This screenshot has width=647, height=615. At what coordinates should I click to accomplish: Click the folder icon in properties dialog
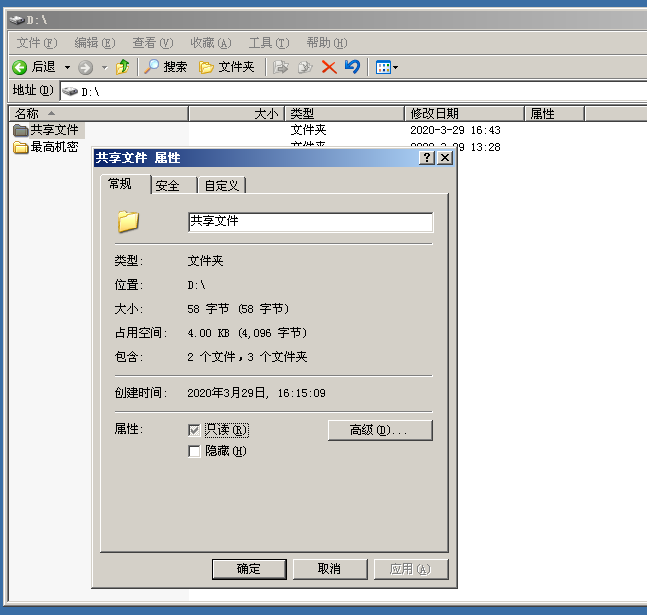pos(128,222)
